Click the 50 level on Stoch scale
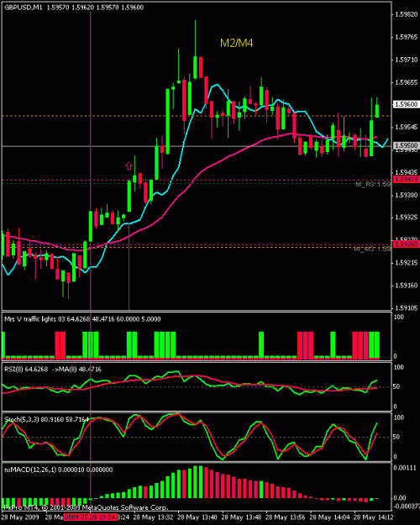The height and width of the screenshot is (525, 420). pos(396,437)
